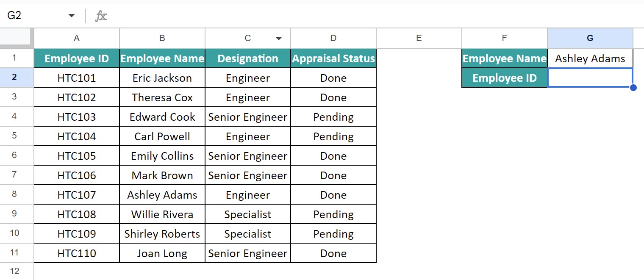
Task: Click the fx function icon
Action: (x=101, y=16)
